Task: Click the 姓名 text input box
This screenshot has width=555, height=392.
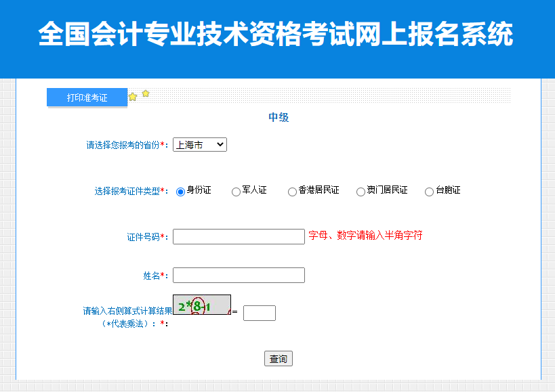Action: (x=239, y=275)
